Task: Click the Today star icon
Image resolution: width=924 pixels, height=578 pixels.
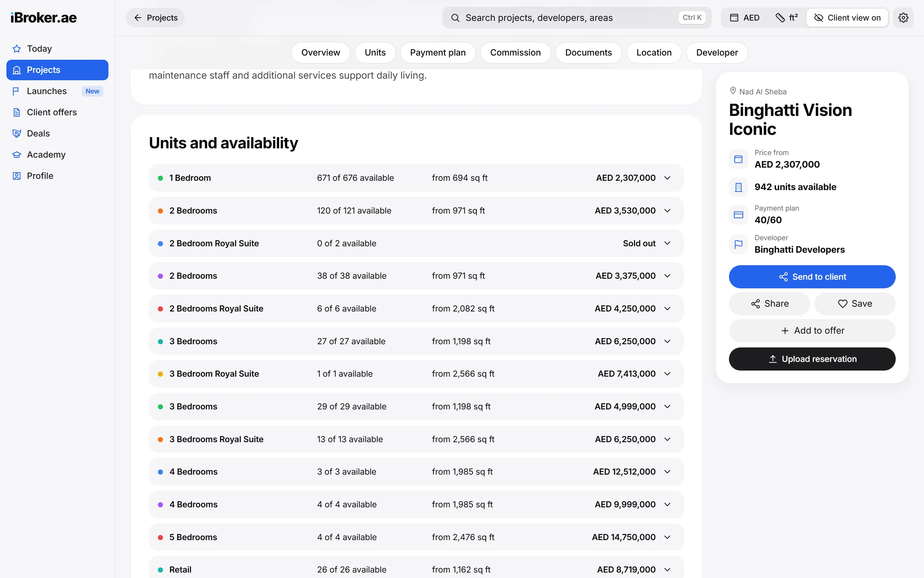Action: [x=16, y=48]
